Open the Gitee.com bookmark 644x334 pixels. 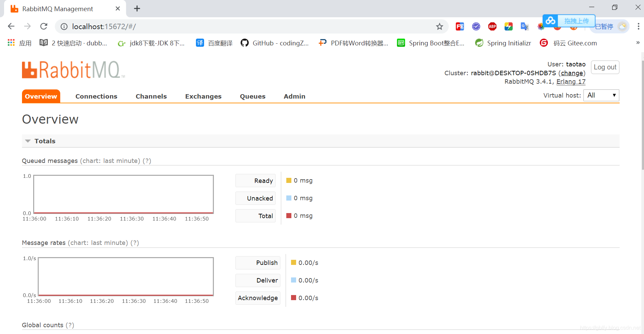pos(569,43)
